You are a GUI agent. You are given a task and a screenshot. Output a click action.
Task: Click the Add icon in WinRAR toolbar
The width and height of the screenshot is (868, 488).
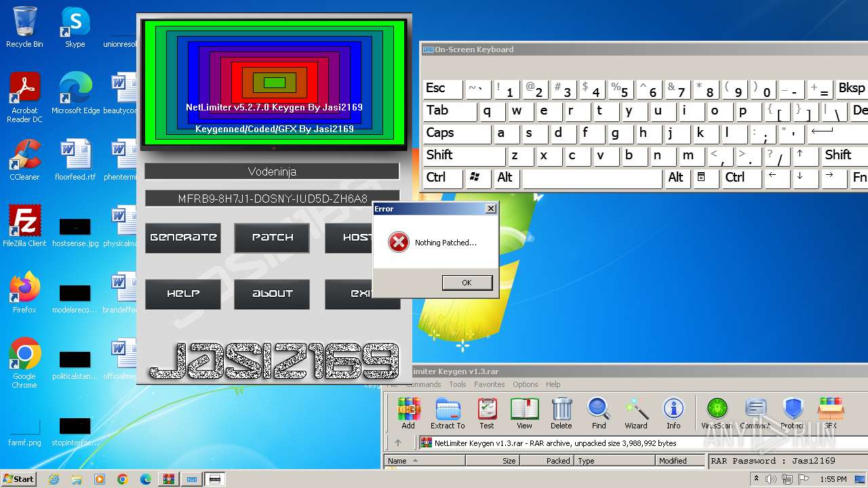click(x=408, y=413)
